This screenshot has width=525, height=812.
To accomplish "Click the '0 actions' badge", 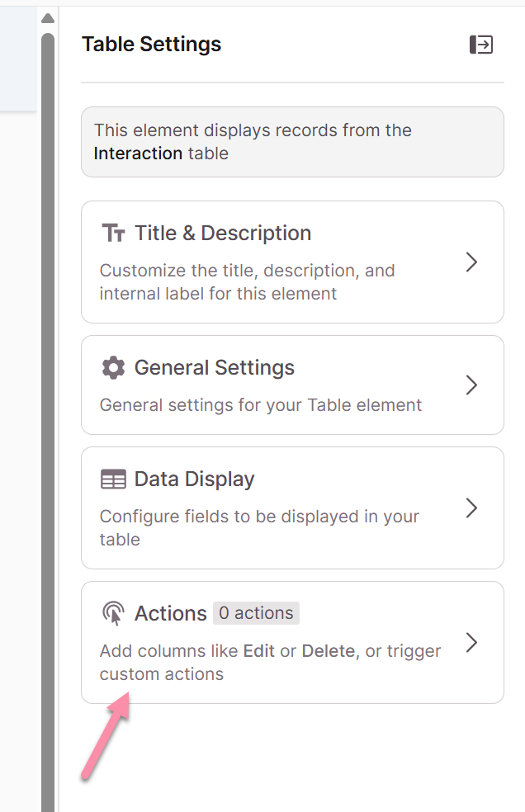I will [256, 613].
